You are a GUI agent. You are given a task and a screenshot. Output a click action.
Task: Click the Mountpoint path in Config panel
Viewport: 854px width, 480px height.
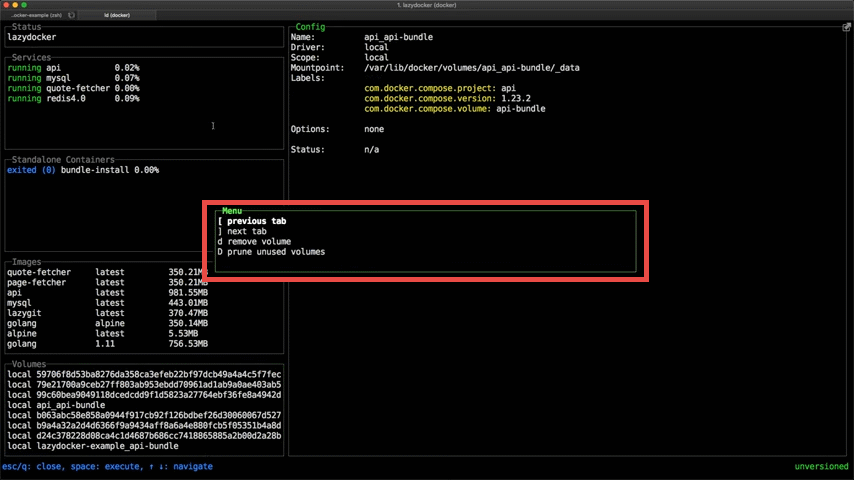pos(471,68)
